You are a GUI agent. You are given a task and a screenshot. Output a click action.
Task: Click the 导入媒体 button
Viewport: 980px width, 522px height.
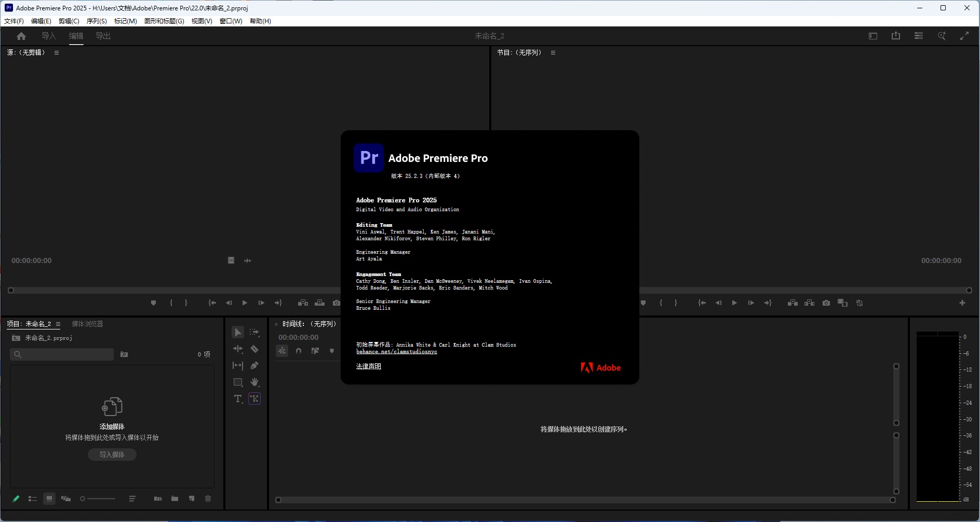pos(112,455)
